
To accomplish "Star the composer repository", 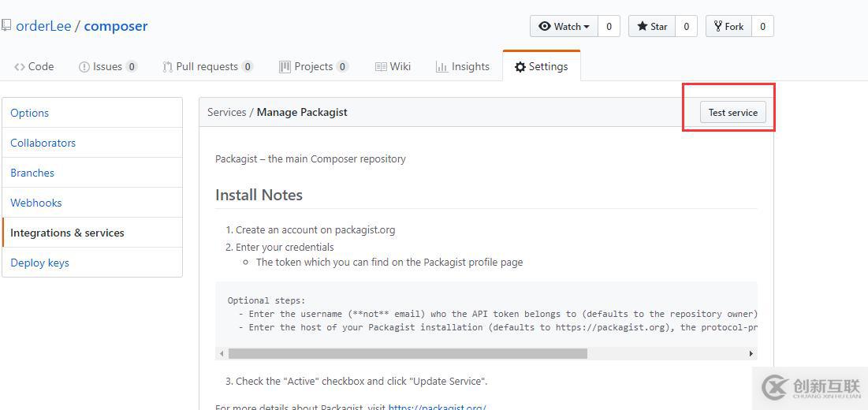I will pyautogui.click(x=652, y=26).
